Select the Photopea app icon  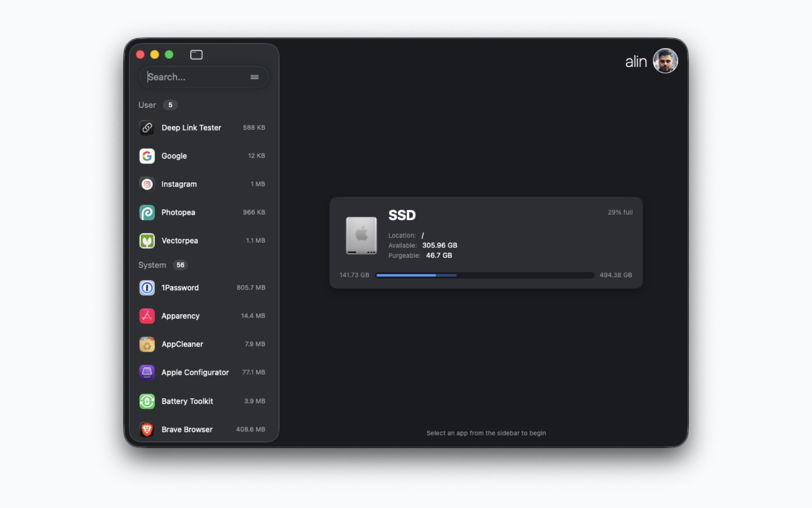pyautogui.click(x=147, y=213)
